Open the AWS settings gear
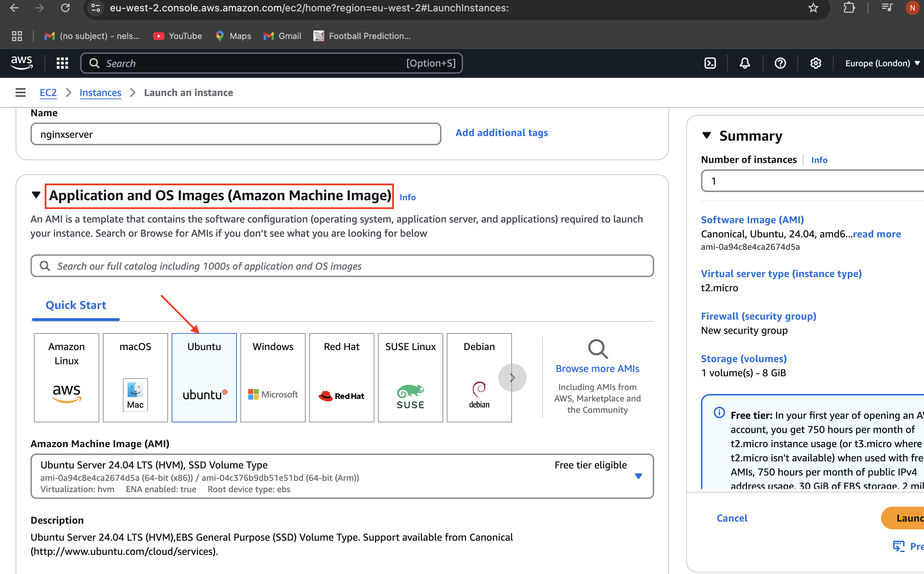The image size is (924, 574). (x=816, y=63)
